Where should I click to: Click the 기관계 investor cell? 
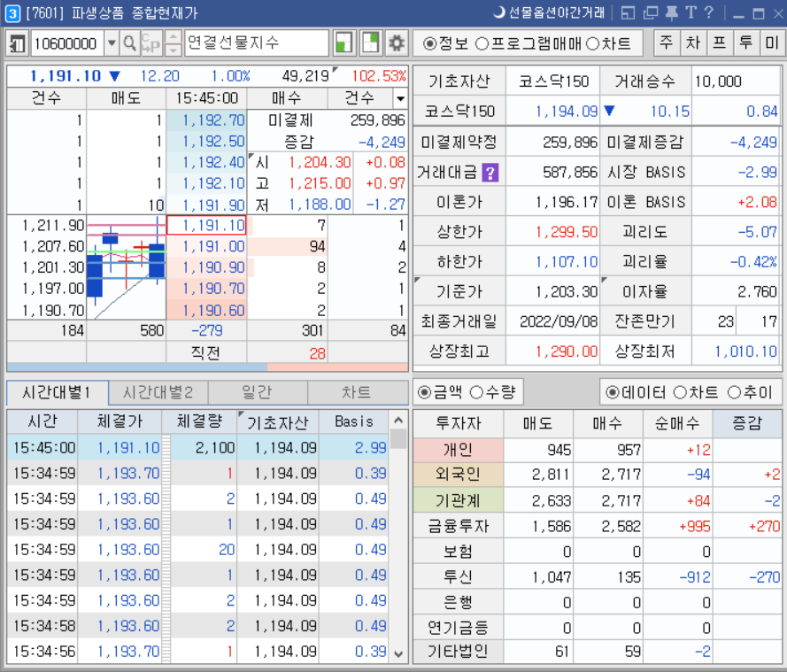458,500
